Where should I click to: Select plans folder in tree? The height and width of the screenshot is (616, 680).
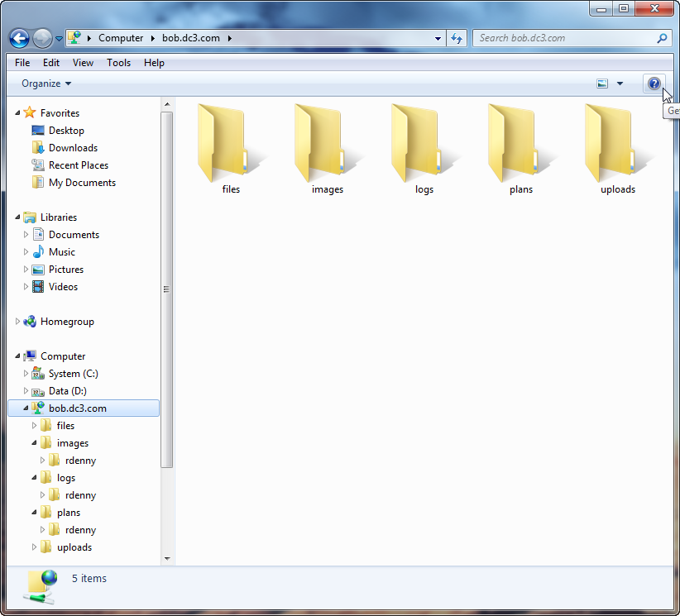pos(69,513)
